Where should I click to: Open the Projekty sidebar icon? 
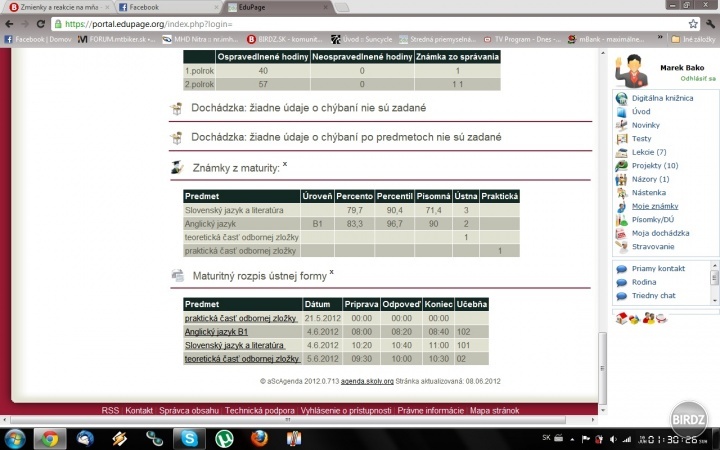pyautogui.click(x=621, y=165)
